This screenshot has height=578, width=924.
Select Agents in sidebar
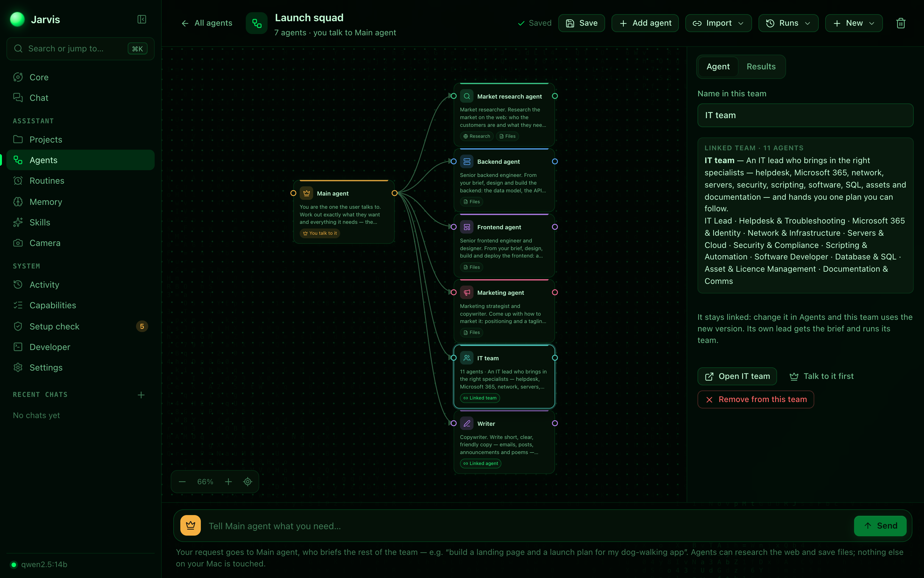point(81,160)
